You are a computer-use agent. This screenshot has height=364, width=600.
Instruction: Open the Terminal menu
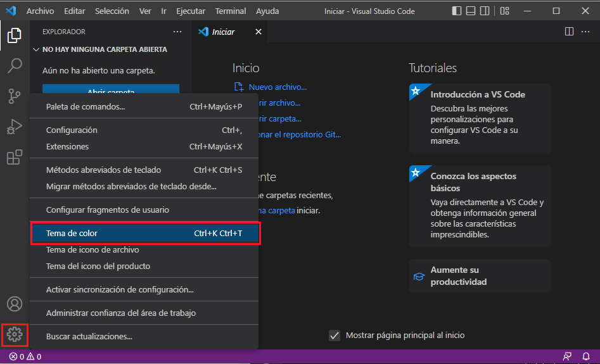click(x=231, y=11)
